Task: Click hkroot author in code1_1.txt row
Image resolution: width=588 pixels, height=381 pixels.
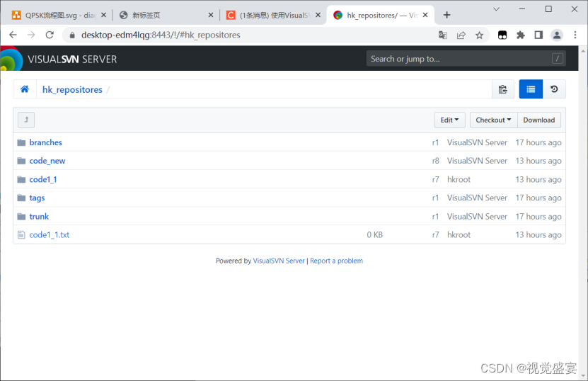Action: coord(459,235)
